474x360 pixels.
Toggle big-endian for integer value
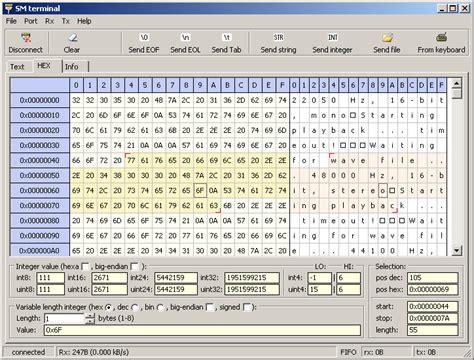135,267
